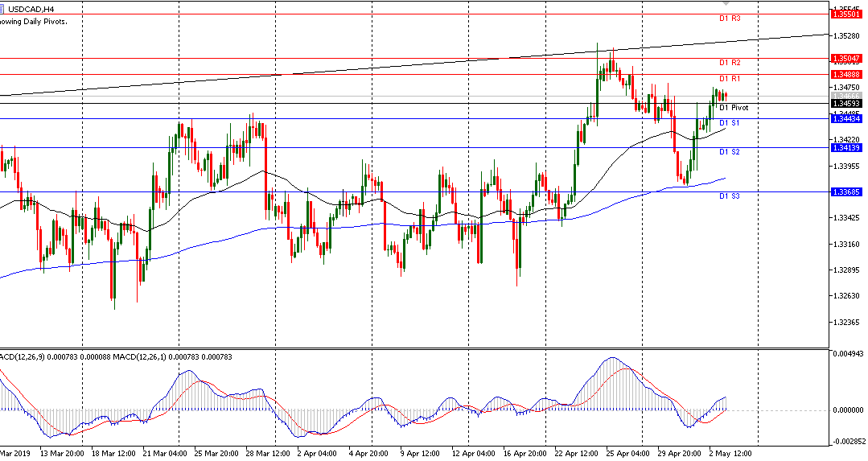Image resolution: width=868 pixels, height=461 pixels.
Task: Select the D1 S1 support label
Action: [730, 122]
